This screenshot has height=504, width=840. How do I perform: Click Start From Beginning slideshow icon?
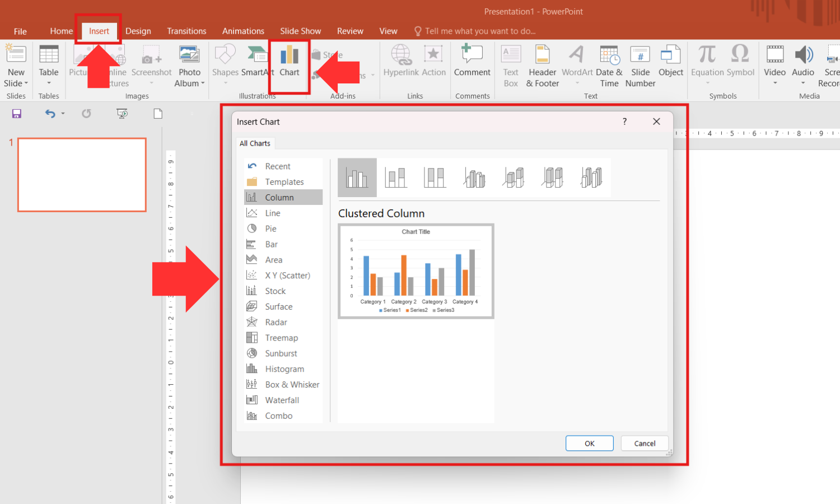pos(122,114)
